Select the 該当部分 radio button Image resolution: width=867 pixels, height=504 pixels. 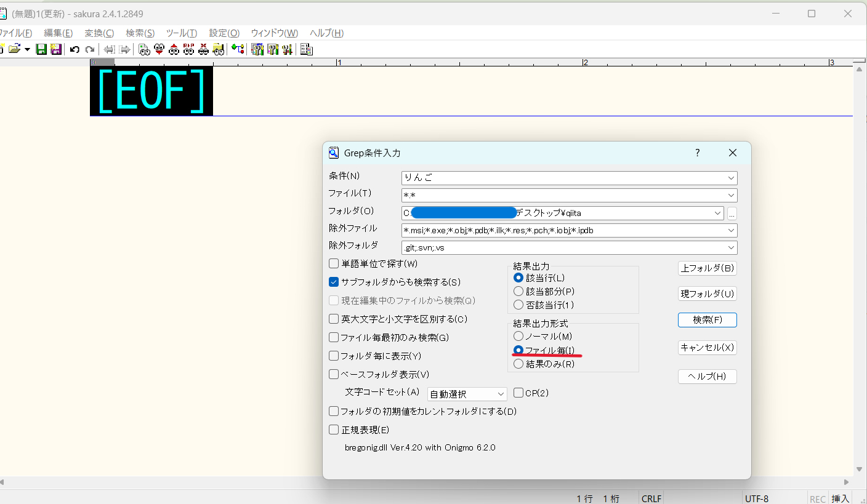point(518,291)
